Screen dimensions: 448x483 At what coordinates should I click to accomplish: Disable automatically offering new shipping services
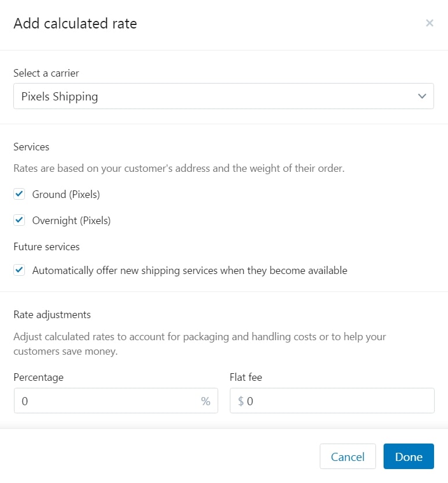point(20,270)
